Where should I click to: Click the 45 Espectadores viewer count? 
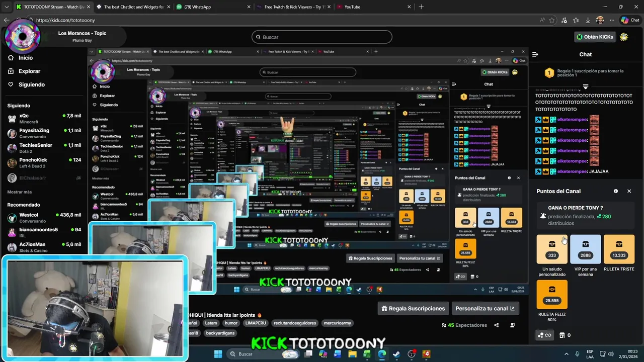(x=464, y=325)
